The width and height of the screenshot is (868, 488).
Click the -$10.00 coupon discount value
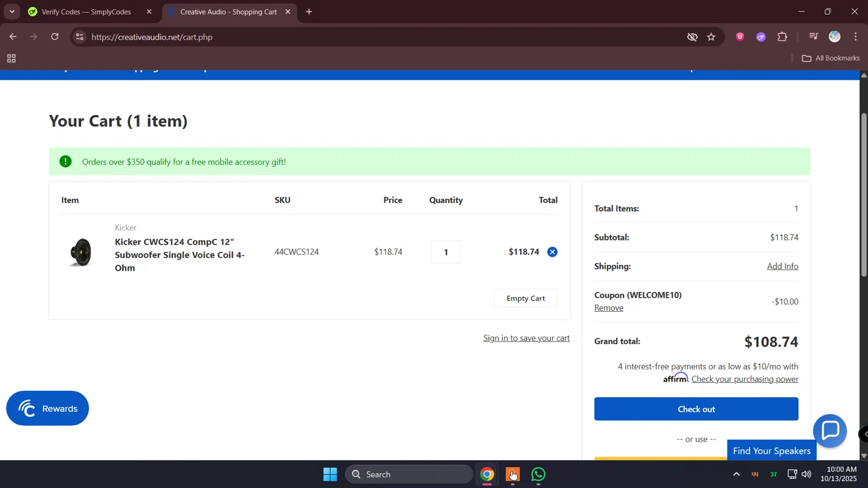tap(785, 302)
